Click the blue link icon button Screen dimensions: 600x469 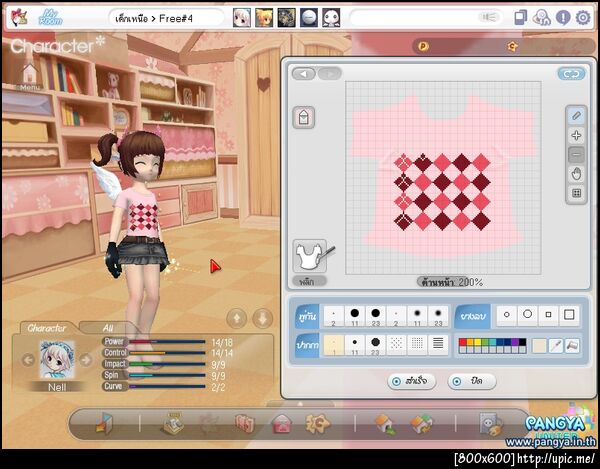[x=571, y=74]
